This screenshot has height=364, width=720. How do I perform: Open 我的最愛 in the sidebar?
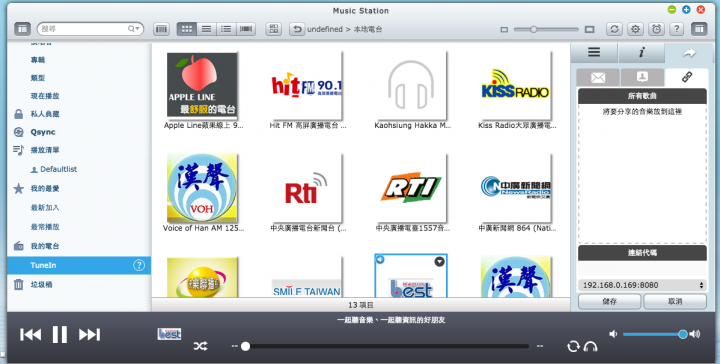point(45,189)
